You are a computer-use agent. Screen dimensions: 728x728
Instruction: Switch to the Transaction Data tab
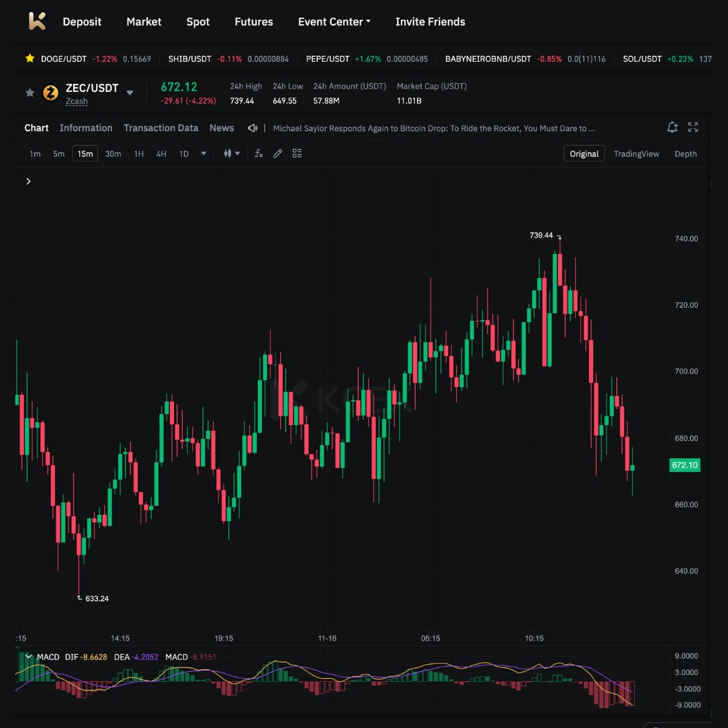[x=161, y=128]
